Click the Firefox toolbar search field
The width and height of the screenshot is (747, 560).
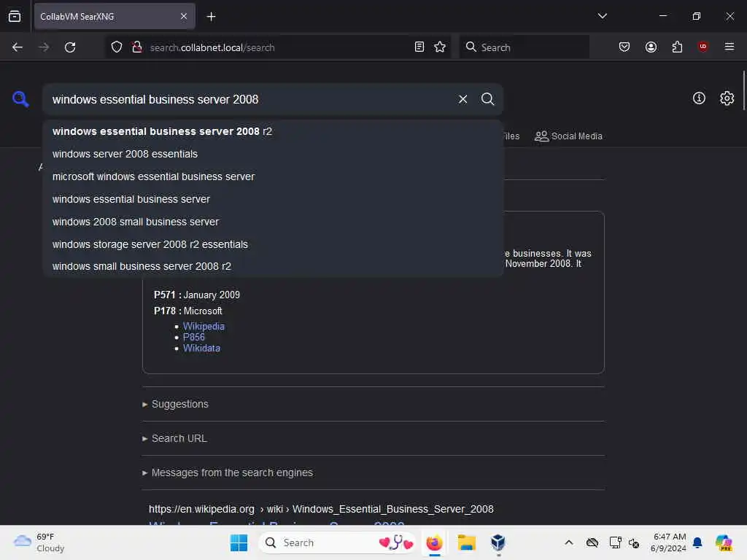pos(524,47)
